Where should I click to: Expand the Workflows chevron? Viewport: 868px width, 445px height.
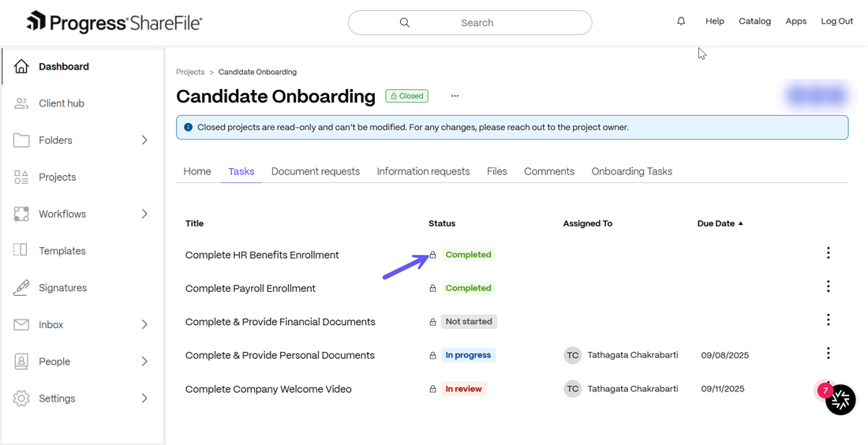144,214
